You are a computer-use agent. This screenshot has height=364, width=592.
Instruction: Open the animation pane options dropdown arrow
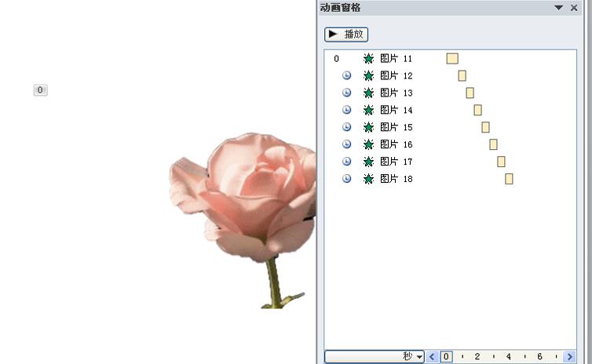coord(558,8)
